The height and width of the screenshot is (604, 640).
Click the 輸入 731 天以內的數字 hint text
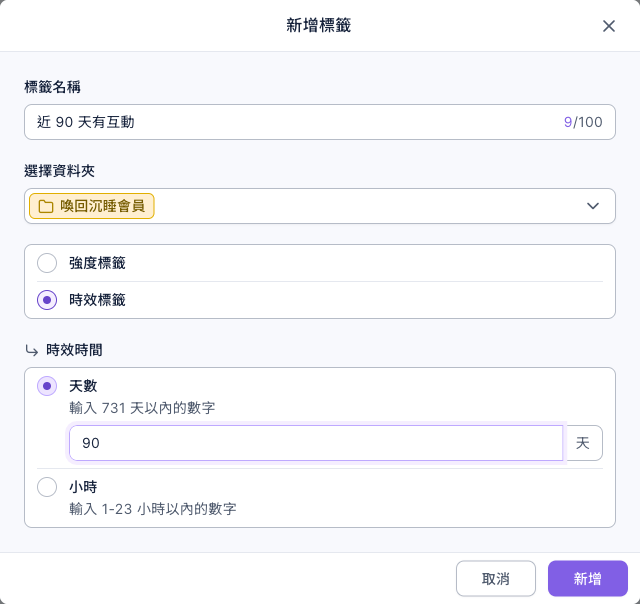(x=142, y=408)
